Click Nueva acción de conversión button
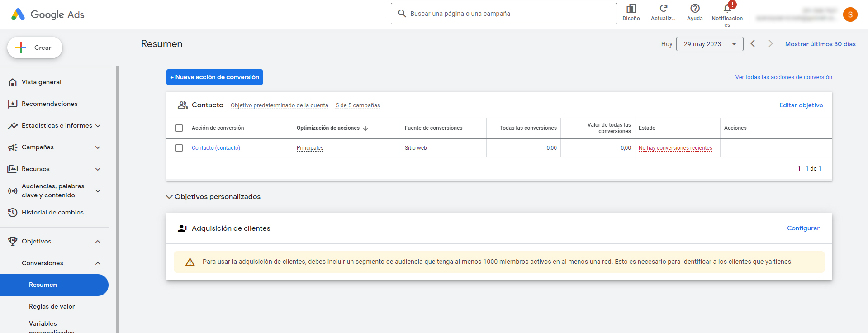868x333 pixels. coord(214,77)
